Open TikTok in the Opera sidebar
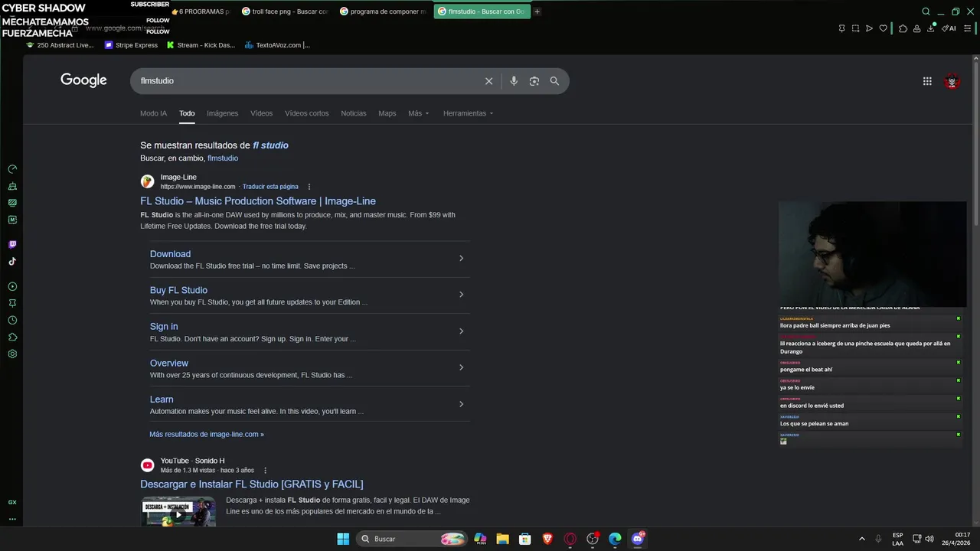Viewport: 980px width, 551px height. click(x=12, y=262)
